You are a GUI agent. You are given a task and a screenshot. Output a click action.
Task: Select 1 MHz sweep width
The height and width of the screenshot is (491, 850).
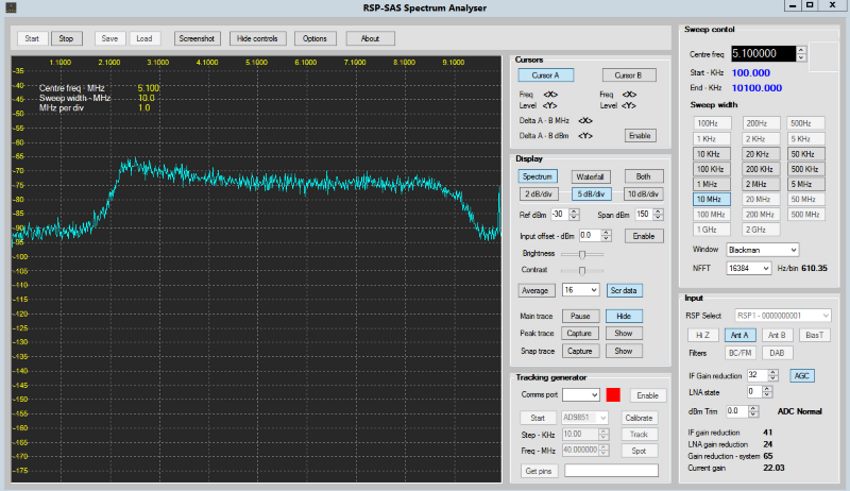tap(711, 184)
